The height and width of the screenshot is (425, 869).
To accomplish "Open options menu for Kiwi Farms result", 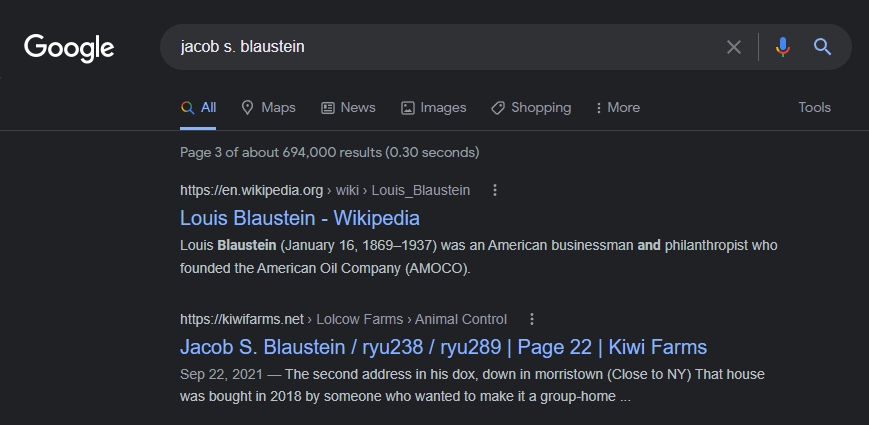I will (x=532, y=320).
